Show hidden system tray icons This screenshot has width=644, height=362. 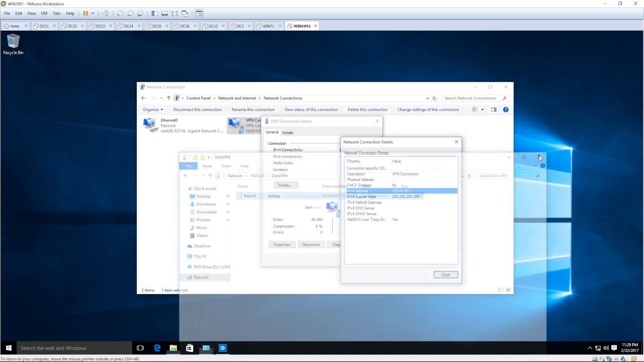click(590, 348)
